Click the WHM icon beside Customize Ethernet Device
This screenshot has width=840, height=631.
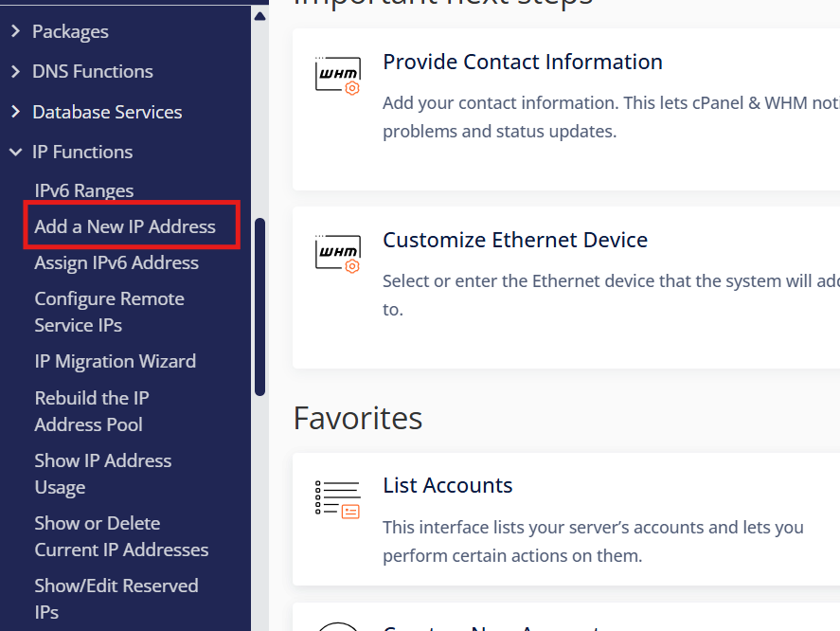pos(338,254)
